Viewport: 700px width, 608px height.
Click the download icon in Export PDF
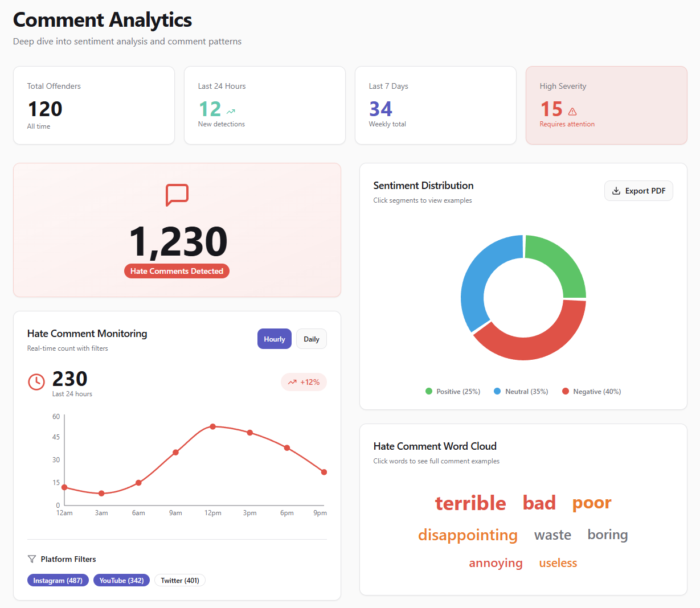pos(616,191)
